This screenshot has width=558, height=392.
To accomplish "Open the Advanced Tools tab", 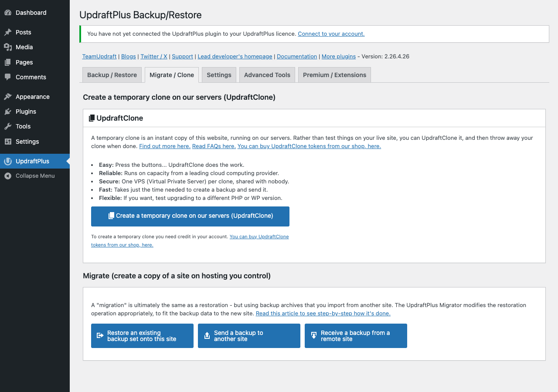I will [267, 75].
